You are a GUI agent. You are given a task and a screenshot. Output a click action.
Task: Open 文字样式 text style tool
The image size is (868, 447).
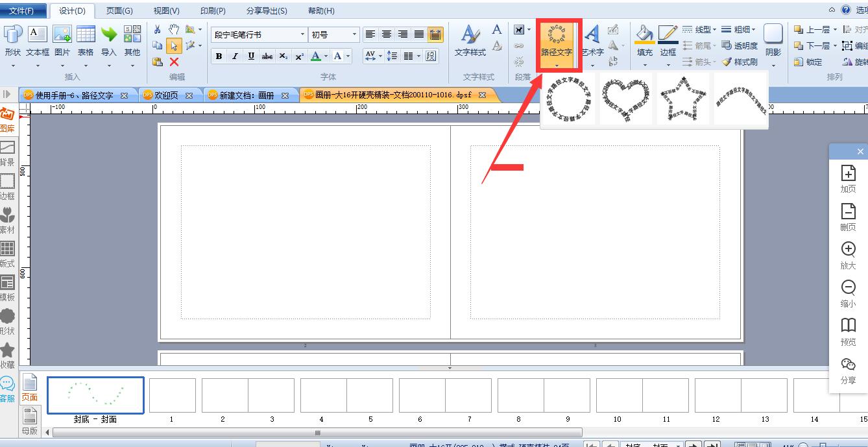pos(470,41)
